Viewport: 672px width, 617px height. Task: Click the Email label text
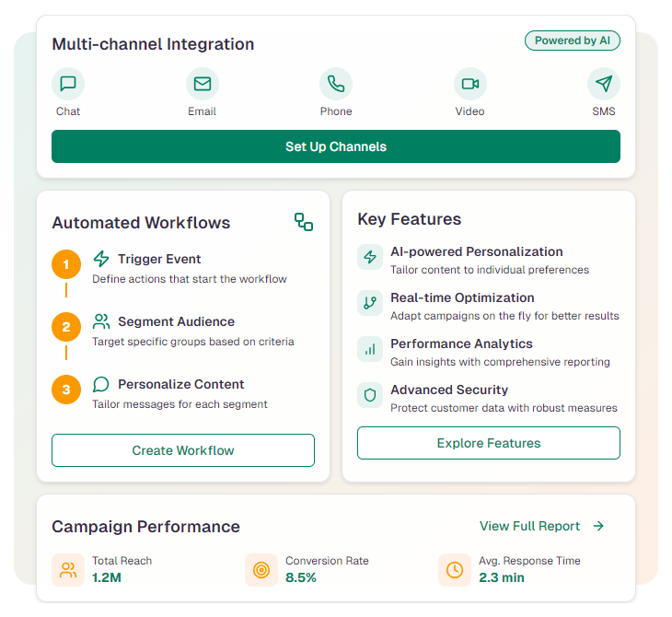click(202, 111)
